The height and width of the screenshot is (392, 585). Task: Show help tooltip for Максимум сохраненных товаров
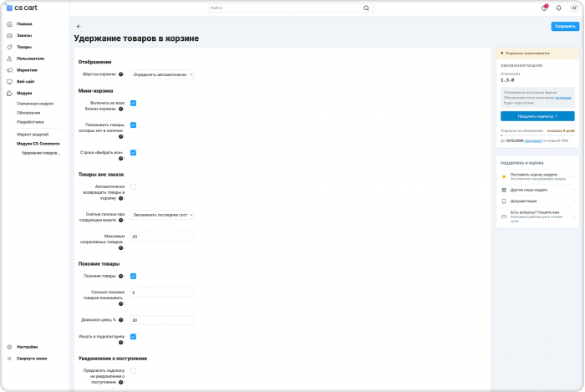click(x=121, y=248)
